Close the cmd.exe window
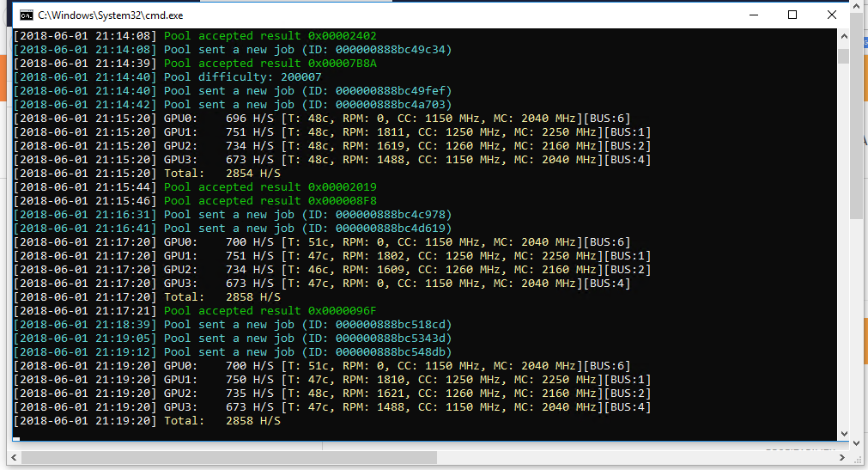Viewport: 868px width, 470px height. tap(831, 15)
